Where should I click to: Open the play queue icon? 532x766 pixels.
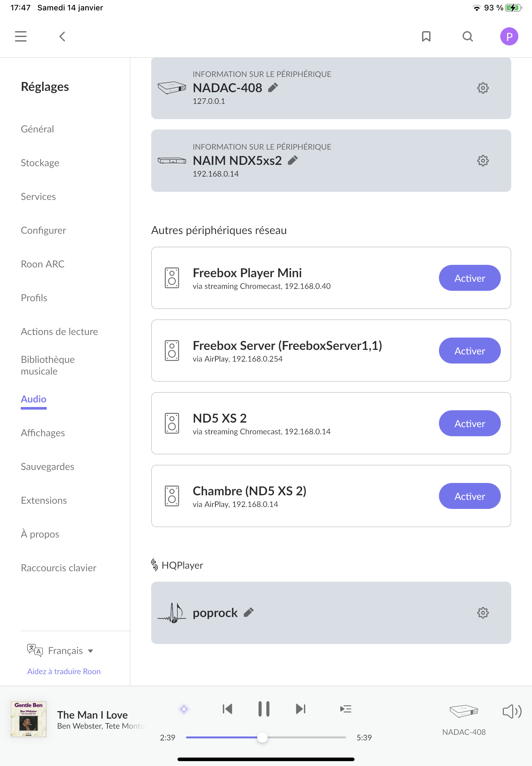[x=346, y=709]
